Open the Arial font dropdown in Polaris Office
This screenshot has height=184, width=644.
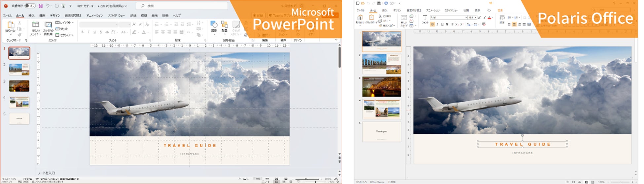click(448, 18)
